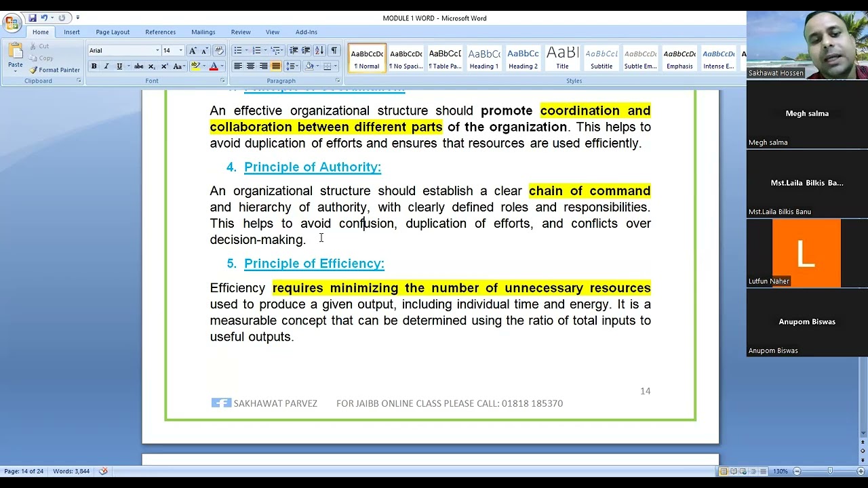
Task: Save the document from Quick Access toolbar
Action: (x=32, y=18)
